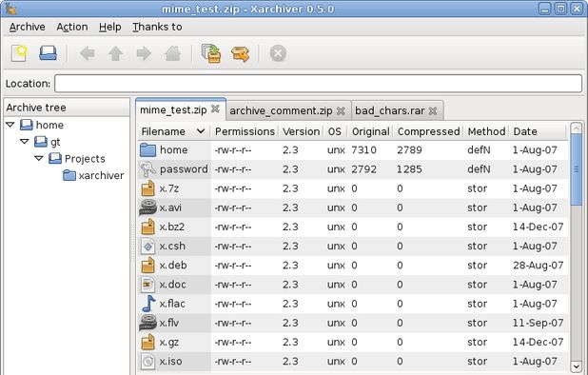Click the Extract files toolbar icon

(240, 53)
